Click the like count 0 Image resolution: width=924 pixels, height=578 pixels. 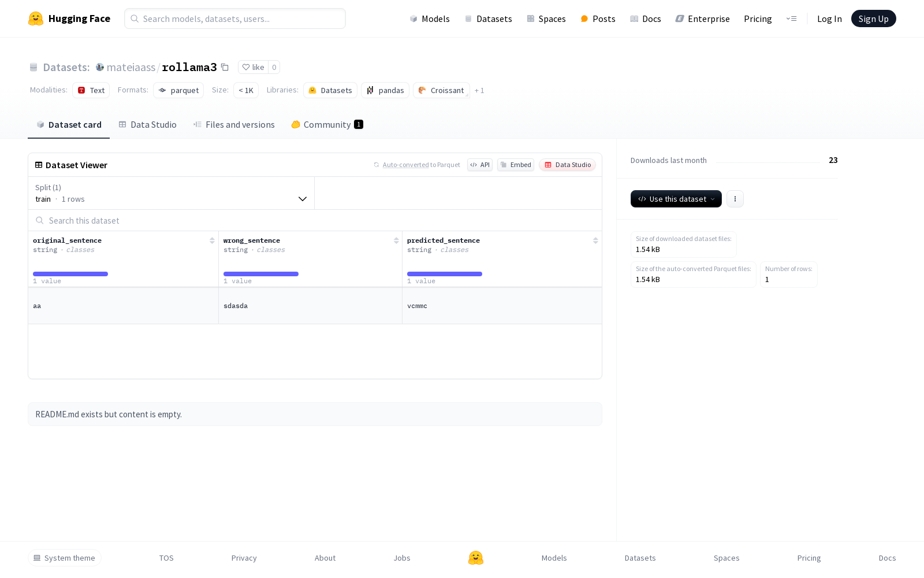tap(274, 67)
